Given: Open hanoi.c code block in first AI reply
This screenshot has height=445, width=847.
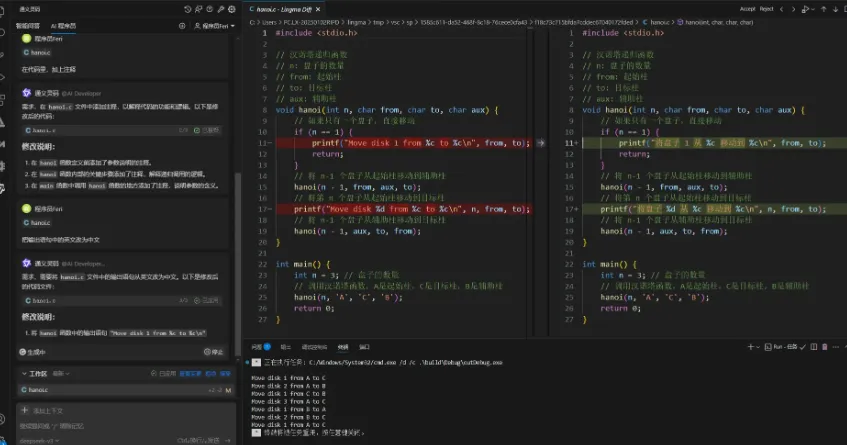Looking at the screenshot, I should [x=121, y=130].
